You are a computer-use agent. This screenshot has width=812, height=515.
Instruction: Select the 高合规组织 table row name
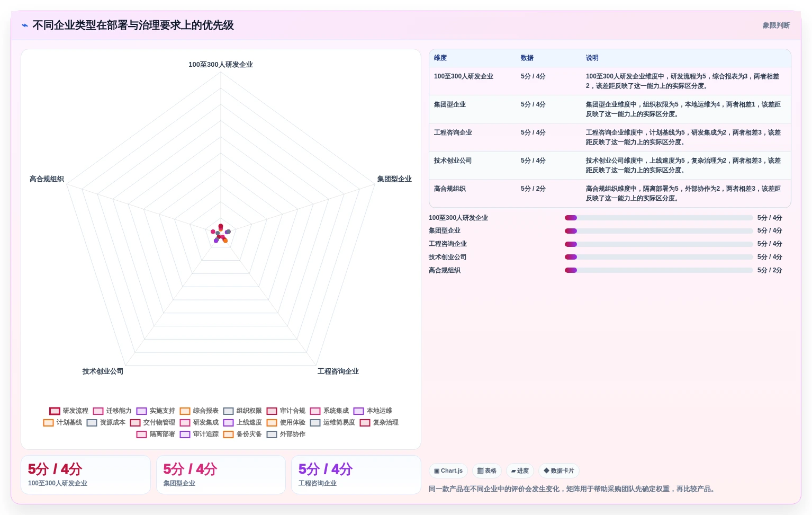(450, 189)
